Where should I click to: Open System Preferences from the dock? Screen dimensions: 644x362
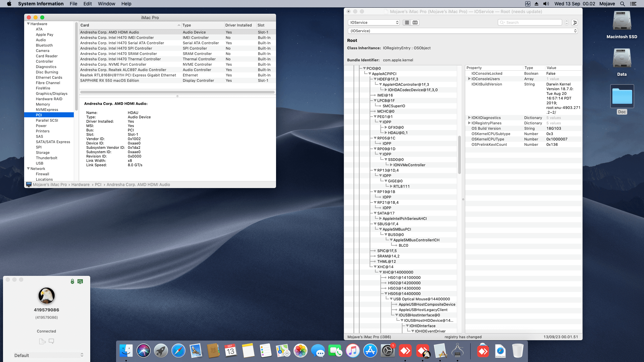[388, 351]
